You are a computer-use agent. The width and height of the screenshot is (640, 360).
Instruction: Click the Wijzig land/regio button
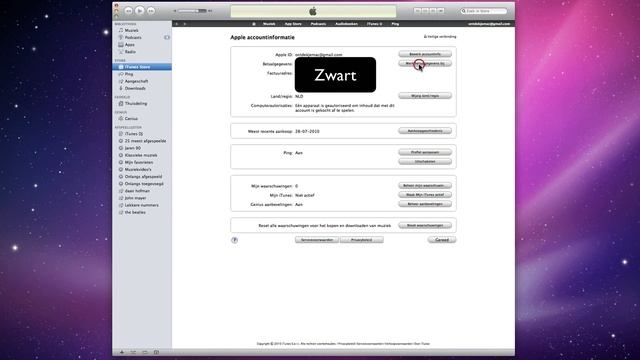point(425,96)
